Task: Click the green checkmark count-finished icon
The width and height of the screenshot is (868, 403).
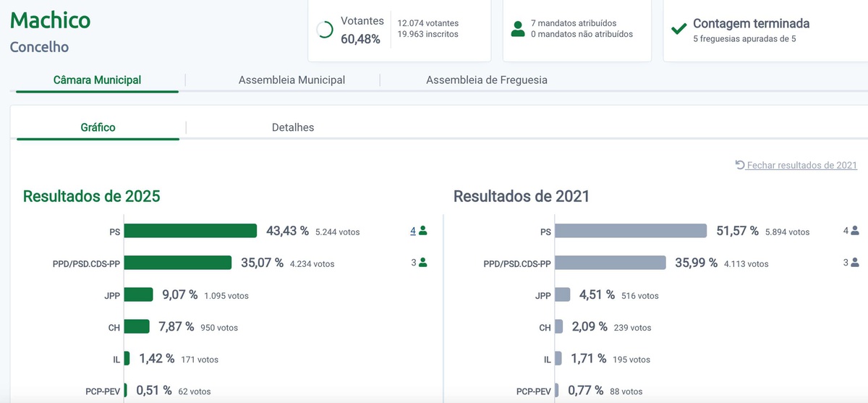Action: coord(678,29)
